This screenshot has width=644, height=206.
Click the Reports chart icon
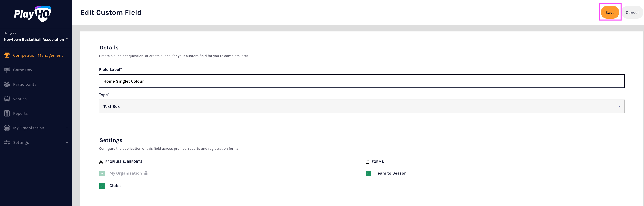pos(7,113)
